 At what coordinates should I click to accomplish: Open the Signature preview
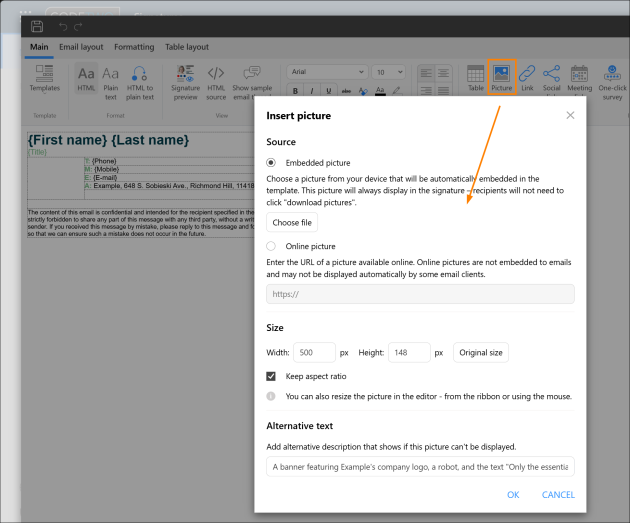pyautogui.click(x=185, y=83)
